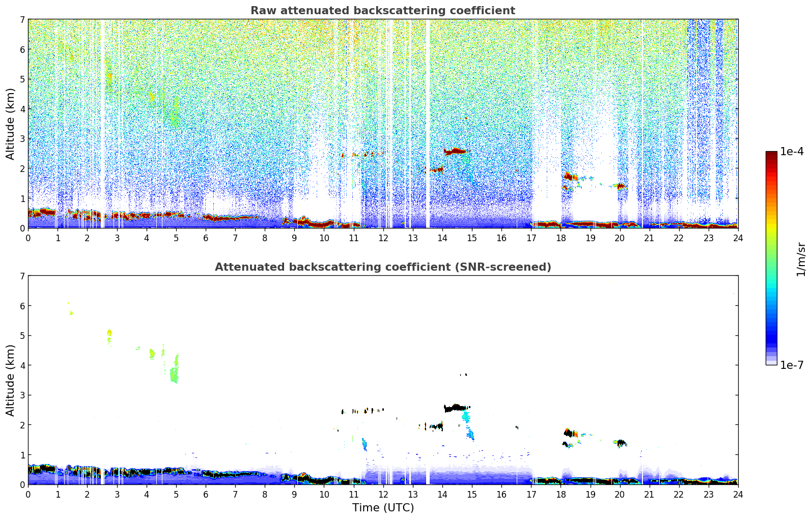Click the red cloud patch near 18.3 UTC in the raw plot
812x519 pixels.
[x=571, y=177]
